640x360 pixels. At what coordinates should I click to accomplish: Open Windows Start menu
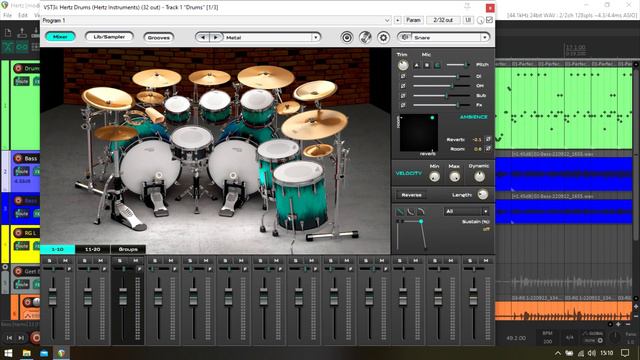click(x=8, y=353)
